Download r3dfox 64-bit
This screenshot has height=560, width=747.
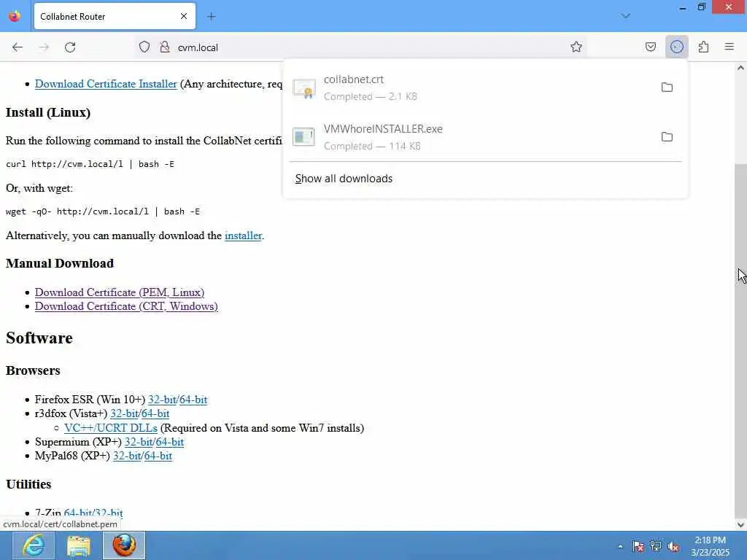point(155,413)
